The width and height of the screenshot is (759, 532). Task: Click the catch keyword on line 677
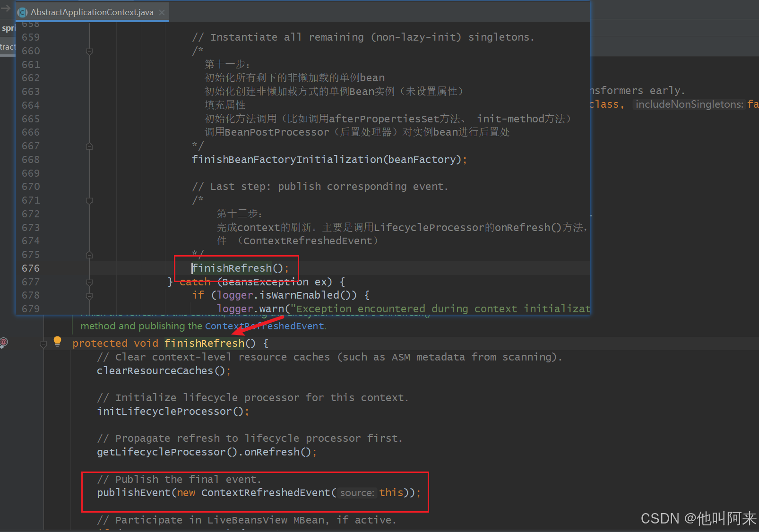click(x=195, y=282)
